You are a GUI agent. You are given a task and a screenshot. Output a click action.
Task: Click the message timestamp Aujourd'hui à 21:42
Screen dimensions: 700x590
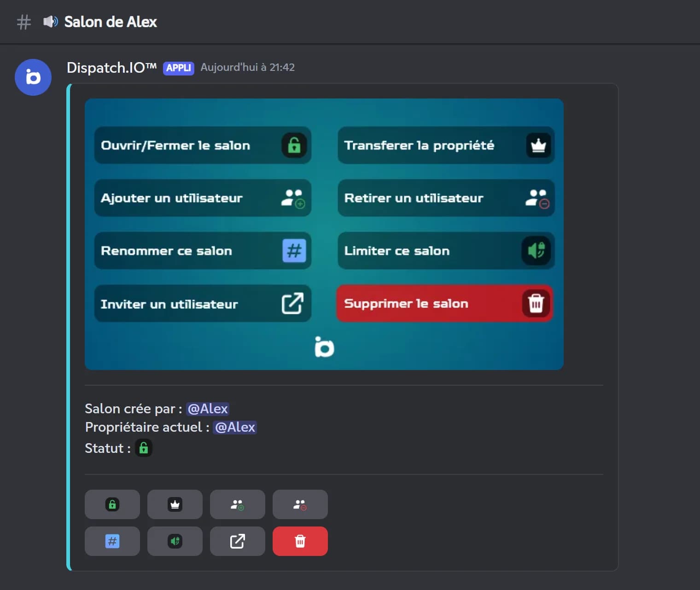pos(248,68)
